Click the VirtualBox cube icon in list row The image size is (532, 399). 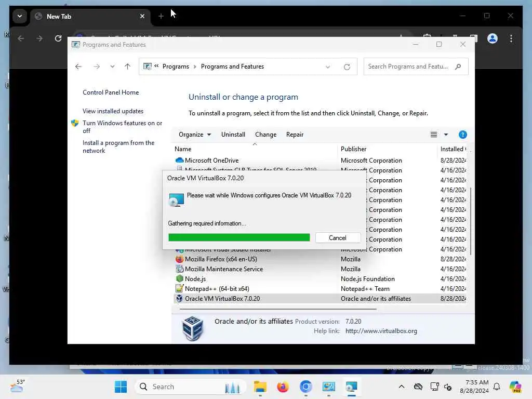coord(179,299)
